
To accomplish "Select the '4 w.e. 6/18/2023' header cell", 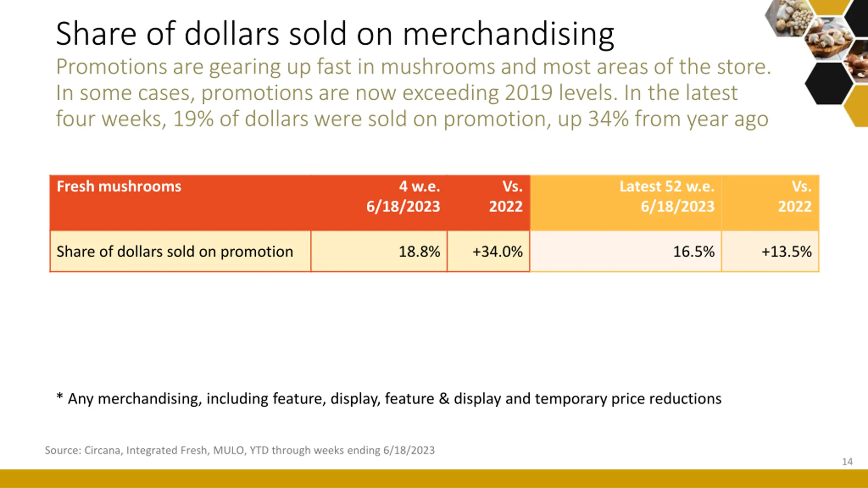I will click(379, 203).
